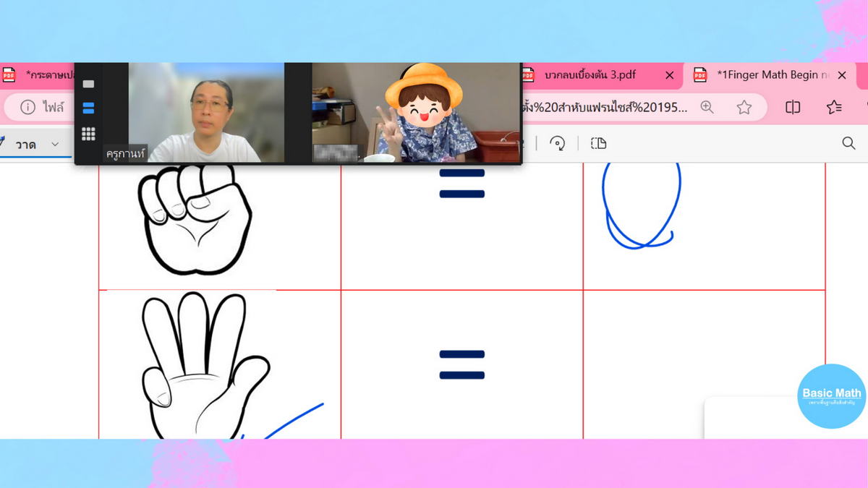Screen dimensions: 868x488
Task: Switch to grid gallery video layout
Action: 88,134
